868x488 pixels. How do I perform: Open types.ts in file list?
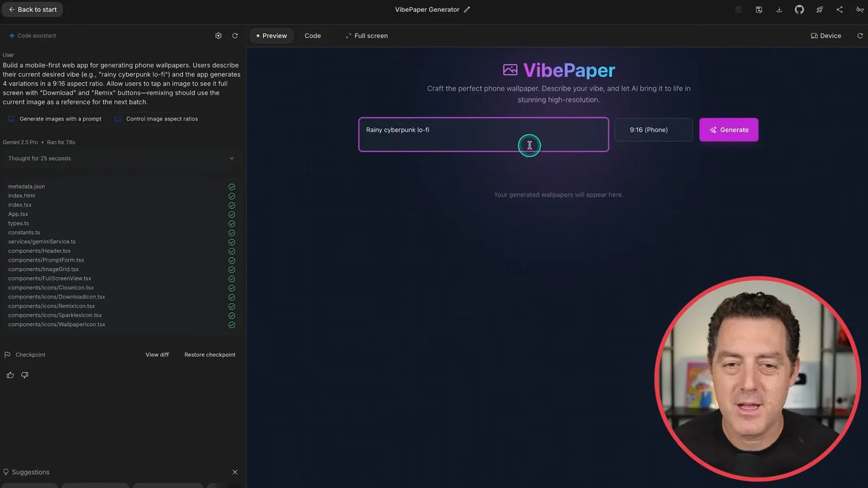point(18,223)
